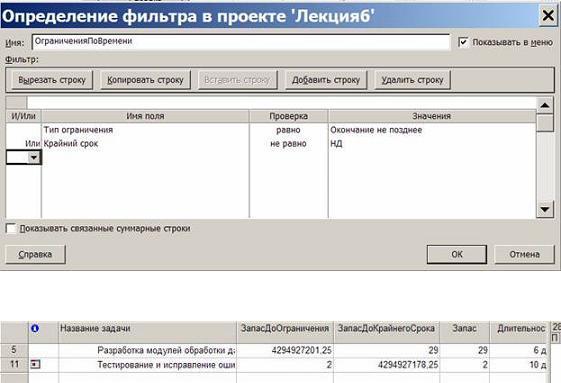Click the 'Окончание не позднее' value cell
Image resolution: width=561 pixels, height=383 pixels.
pyautogui.click(x=432, y=130)
